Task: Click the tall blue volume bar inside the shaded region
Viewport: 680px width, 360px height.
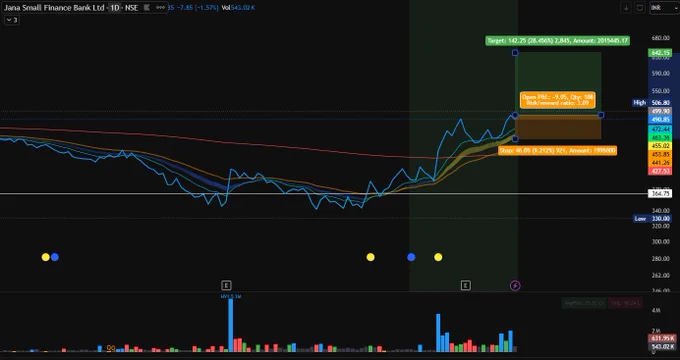Action: click(x=438, y=333)
